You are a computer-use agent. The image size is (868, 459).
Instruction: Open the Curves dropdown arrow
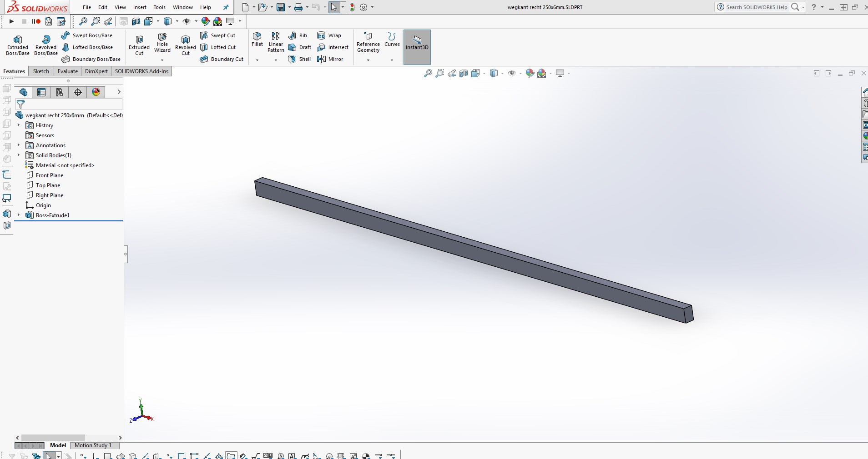[392, 60]
